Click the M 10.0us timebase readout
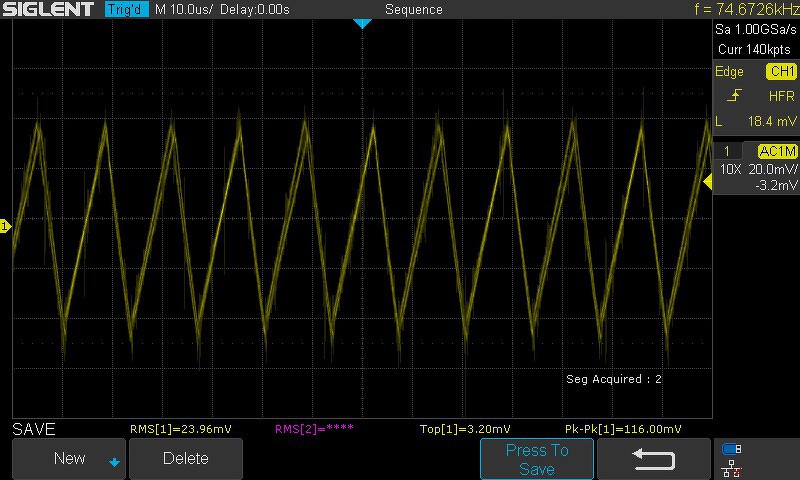The height and width of the screenshot is (480, 800). (x=184, y=9)
